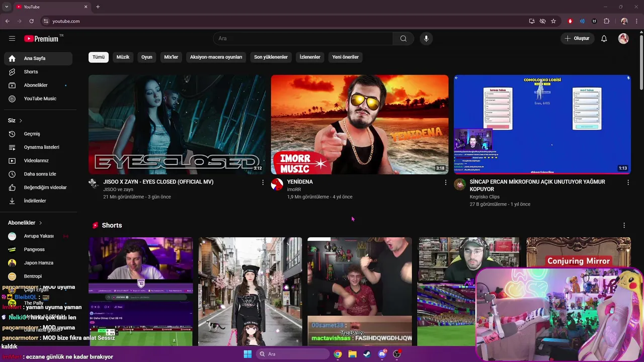Play the YENİDENA imoRR Music thumbnail

[x=360, y=125]
